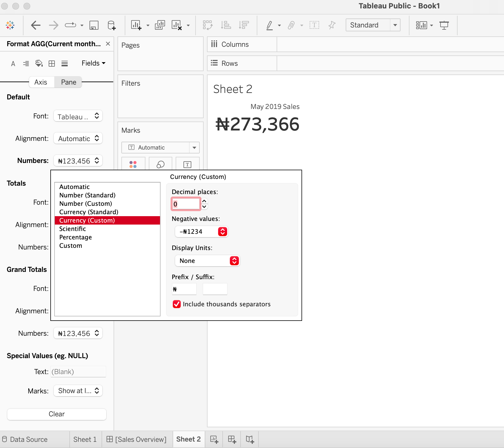Increase decimal places with stepper up arrow
504x448 pixels.
[204, 201]
